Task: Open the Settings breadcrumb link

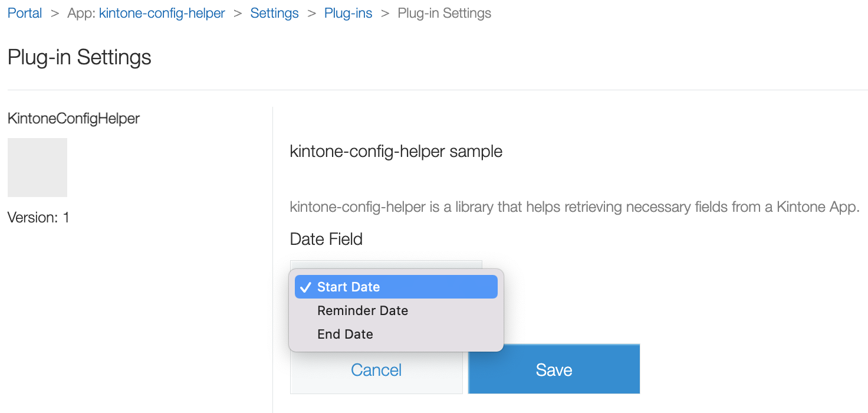Action: 274,13
